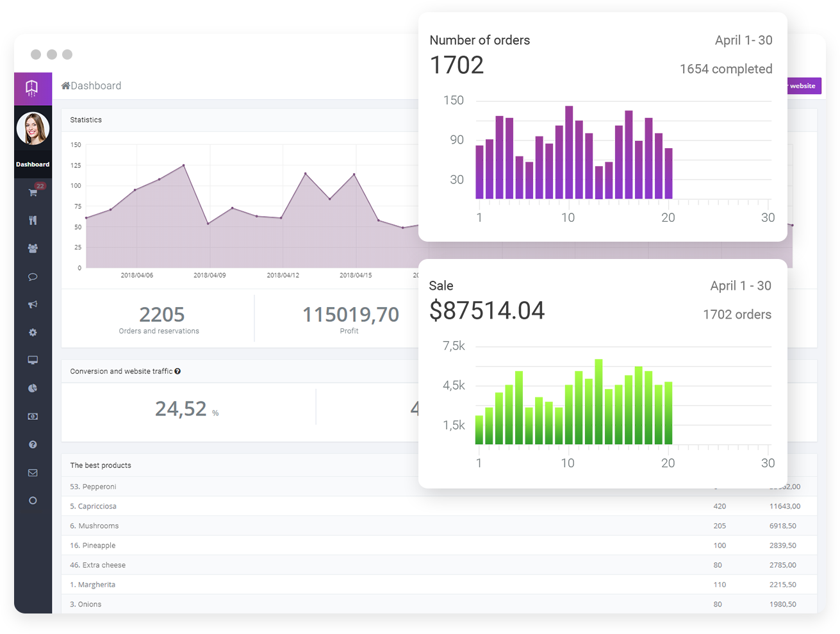Click the app logo in the sidebar
Image resolution: width=840 pixels, height=634 pixels.
point(32,88)
